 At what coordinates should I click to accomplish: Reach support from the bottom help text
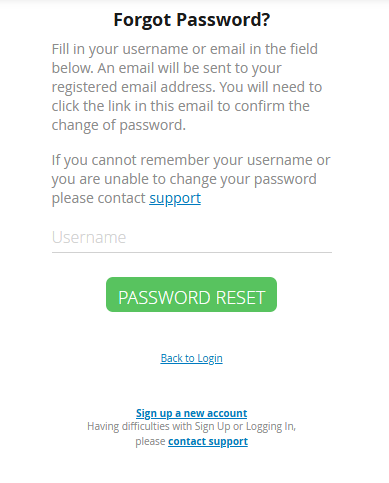click(x=208, y=441)
